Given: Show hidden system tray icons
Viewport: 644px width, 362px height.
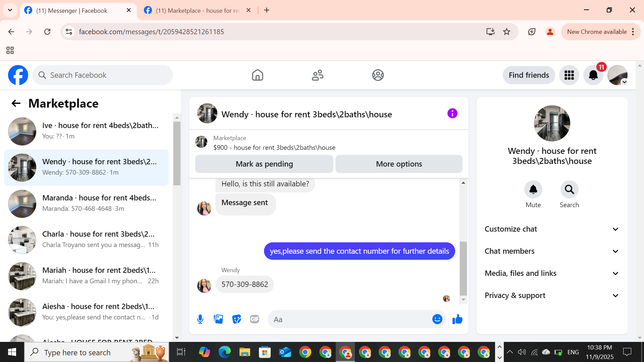Looking at the screenshot, I should 509,352.
